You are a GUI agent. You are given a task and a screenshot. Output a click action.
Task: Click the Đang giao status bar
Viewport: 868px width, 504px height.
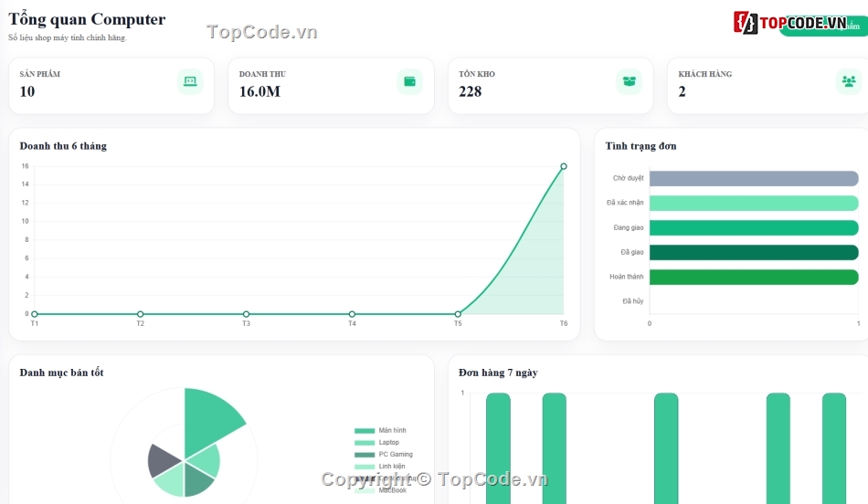pos(754,227)
